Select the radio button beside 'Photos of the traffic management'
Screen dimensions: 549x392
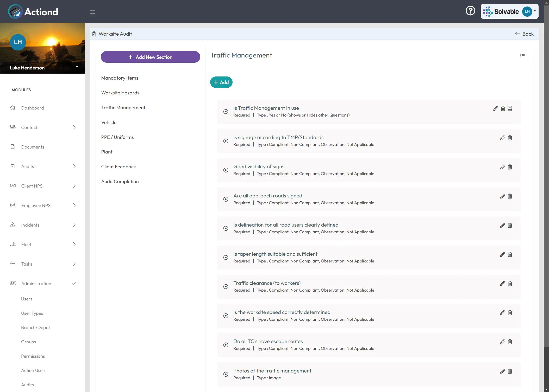pos(226,374)
